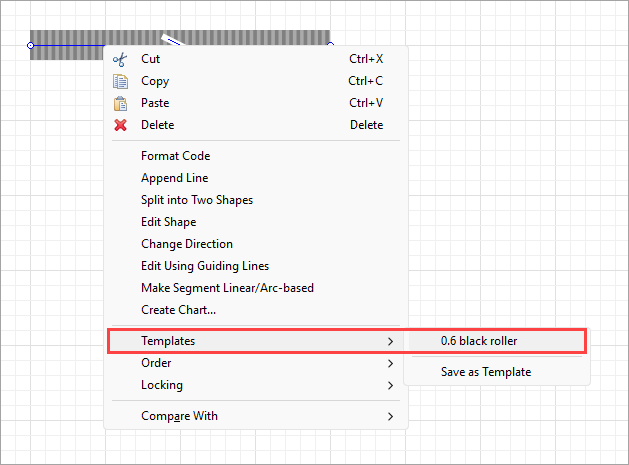Expand the Templates submenu arrow
The image size is (629, 465).
390,341
